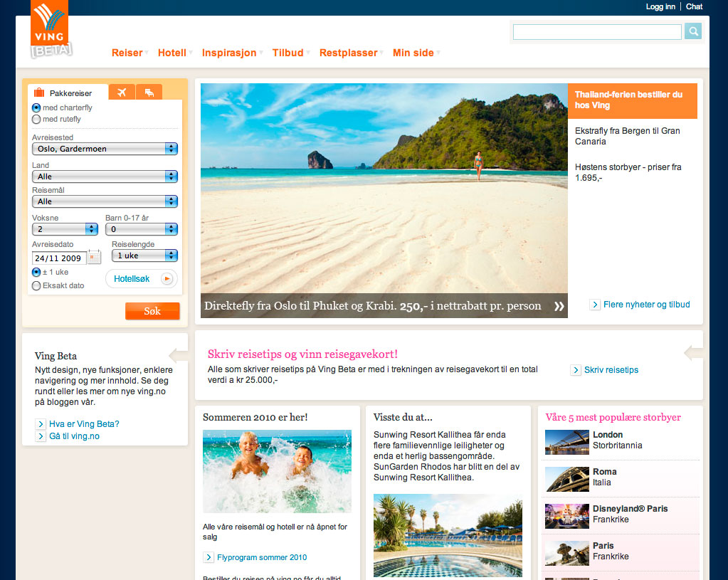Open Ekstrafly fra Bergen til Gran Canaria
The height and width of the screenshot is (580, 728).
627,136
